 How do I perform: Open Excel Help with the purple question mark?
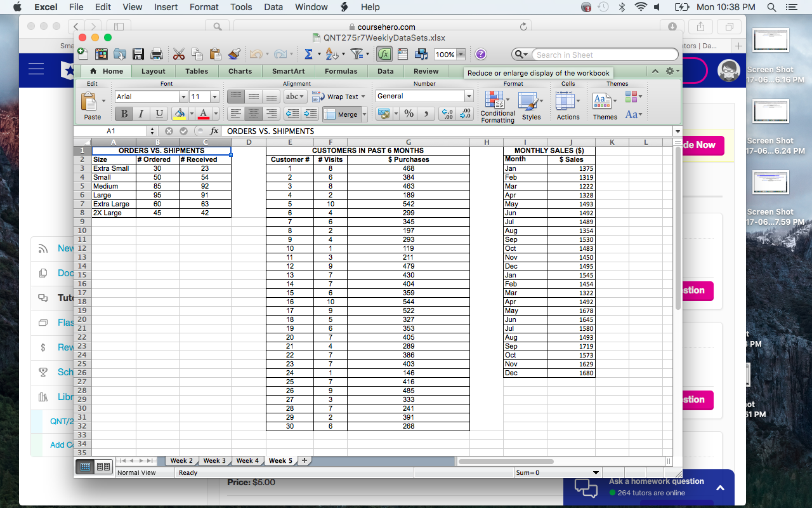[x=481, y=55]
